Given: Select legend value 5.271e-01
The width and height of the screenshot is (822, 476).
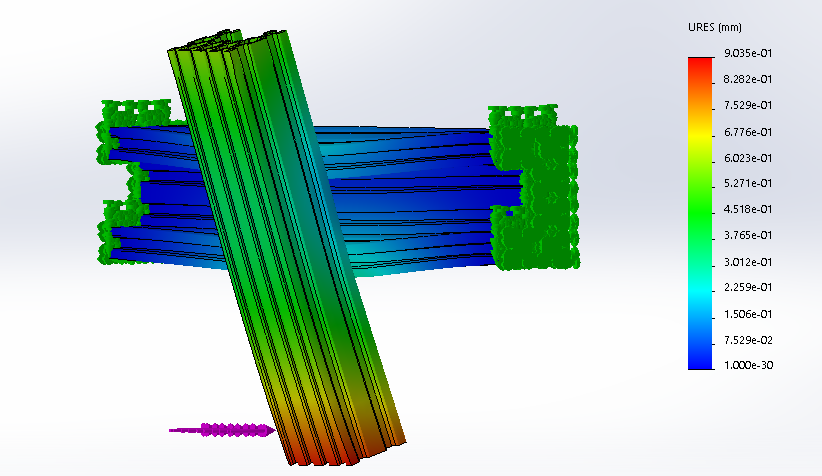Looking at the screenshot, I should 748,183.
